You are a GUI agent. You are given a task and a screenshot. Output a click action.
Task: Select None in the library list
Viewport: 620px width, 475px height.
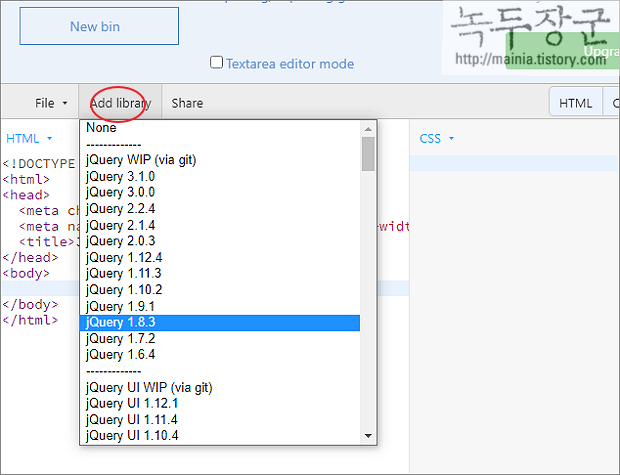point(220,128)
